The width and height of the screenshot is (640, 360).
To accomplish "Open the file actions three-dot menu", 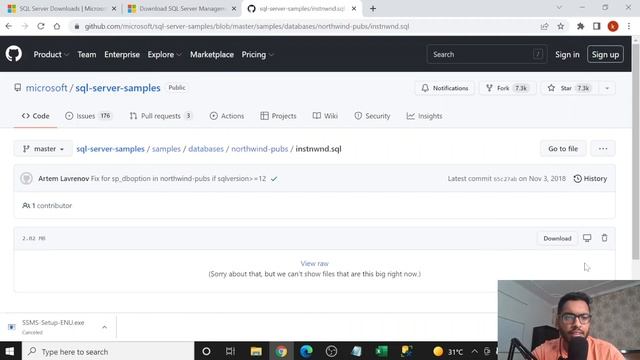I will (603, 149).
